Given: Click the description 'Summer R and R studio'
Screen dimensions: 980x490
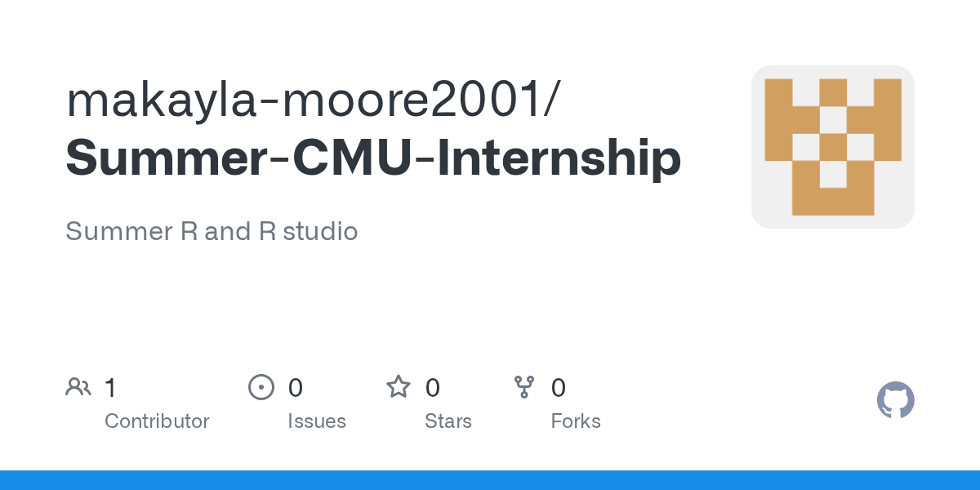Looking at the screenshot, I should click(x=212, y=231).
